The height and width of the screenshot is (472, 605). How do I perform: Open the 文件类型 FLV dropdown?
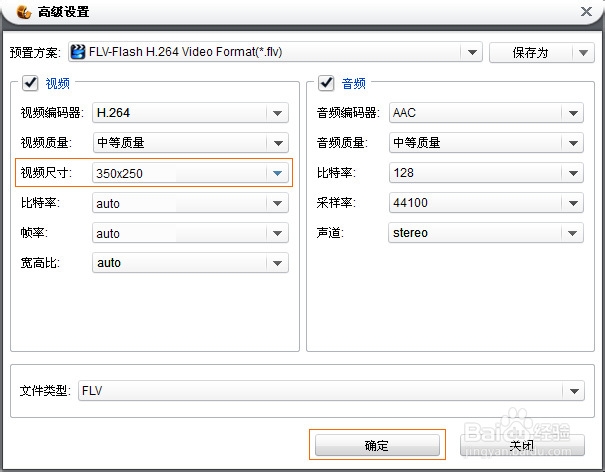point(331,391)
